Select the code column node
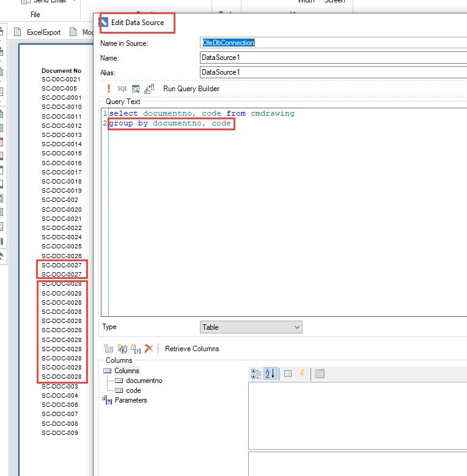Viewport: 467px width, 476px height. pos(133,390)
